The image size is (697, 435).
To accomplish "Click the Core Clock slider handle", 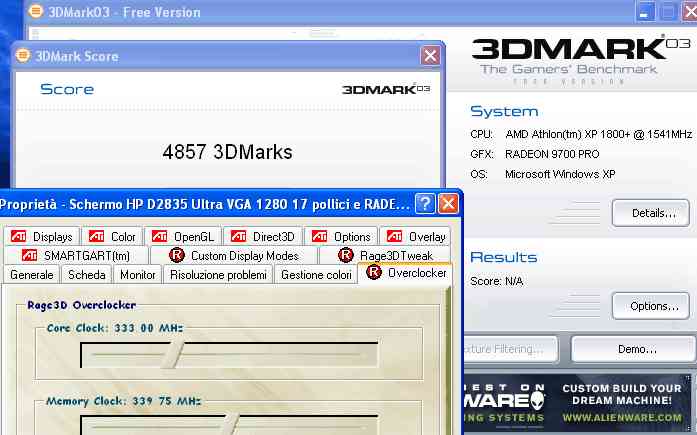I will tap(173, 355).
